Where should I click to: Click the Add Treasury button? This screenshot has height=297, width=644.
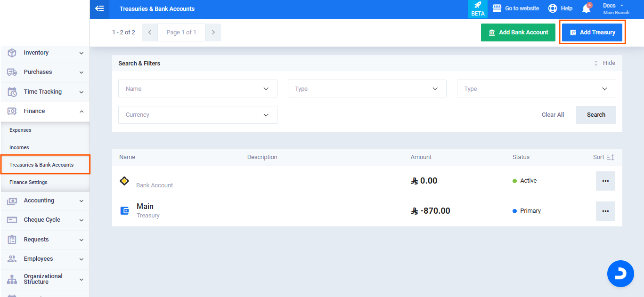[x=592, y=32]
